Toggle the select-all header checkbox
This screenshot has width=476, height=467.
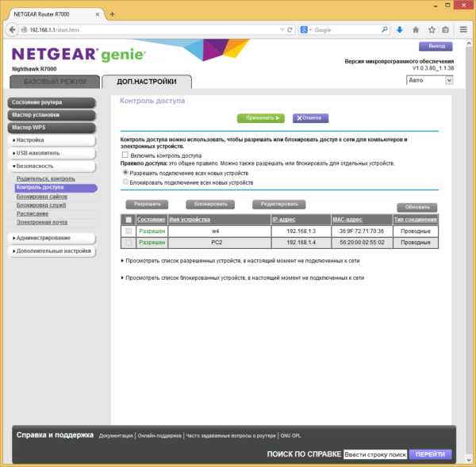(129, 220)
